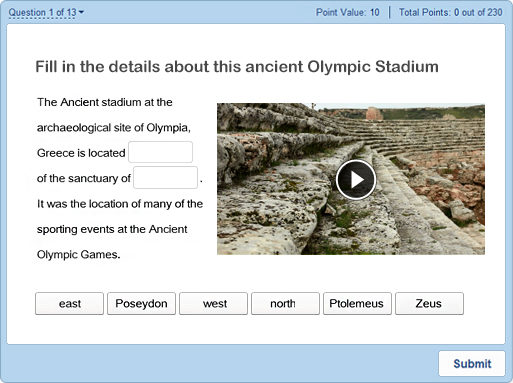
Task: Click 'sporting events at the Ancient' text line
Action: pos(112,229)
